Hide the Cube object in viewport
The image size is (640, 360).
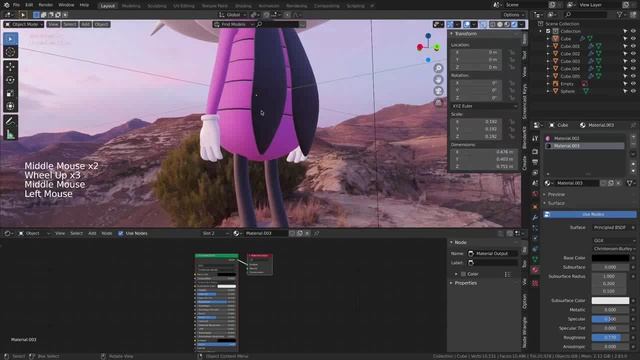point(633,39)
